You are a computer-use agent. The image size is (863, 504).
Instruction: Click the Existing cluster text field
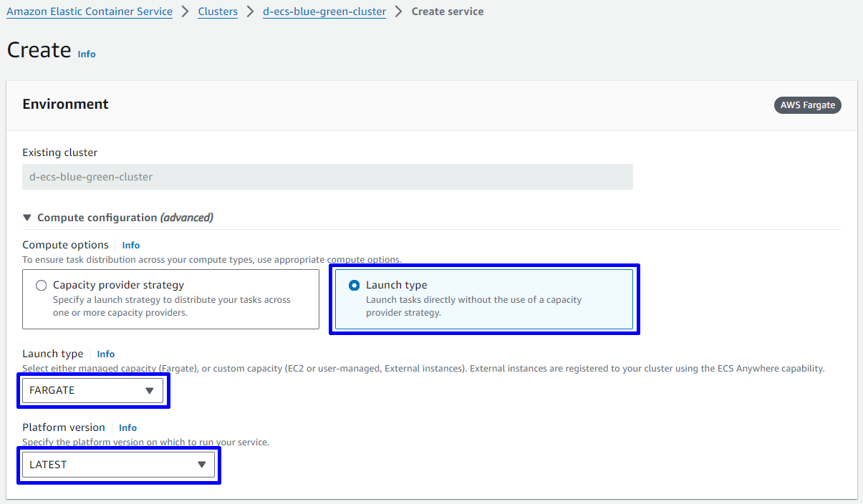click(327, 177)
